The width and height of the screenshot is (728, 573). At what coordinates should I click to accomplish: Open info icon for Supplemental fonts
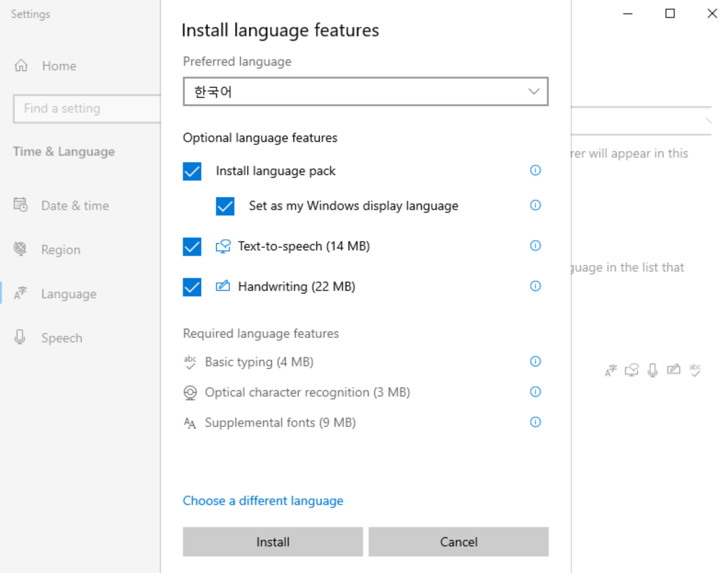[535, 422]
